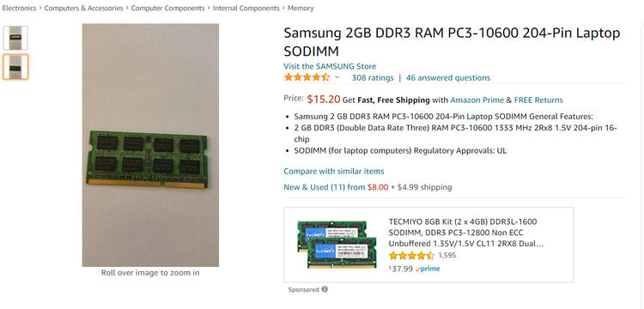Select the first product thumbnail image
This screenshot has height=309, width=644.
pos(15,38)
